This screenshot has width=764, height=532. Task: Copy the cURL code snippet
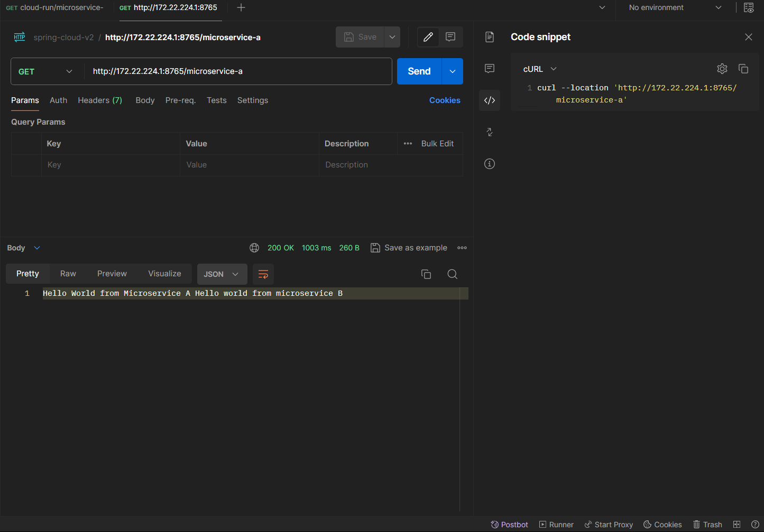743,69
